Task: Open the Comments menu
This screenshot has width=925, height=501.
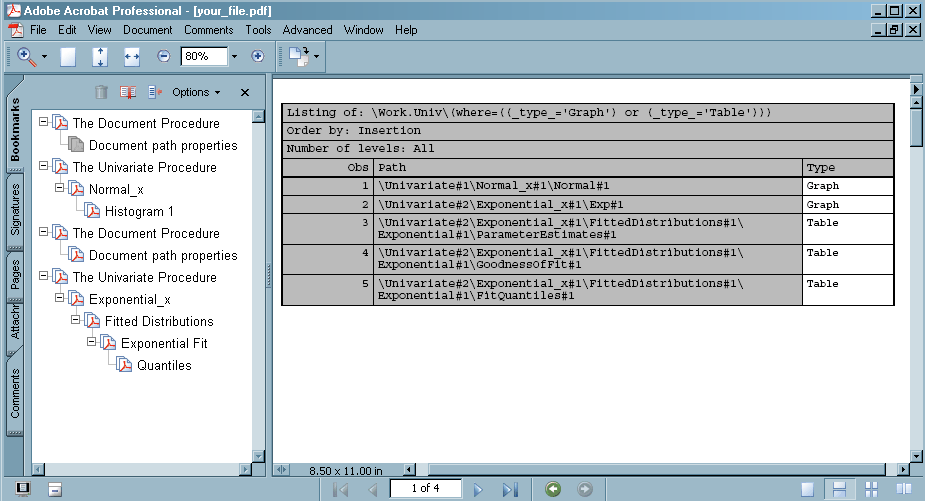Action: (x=209, y=30)
